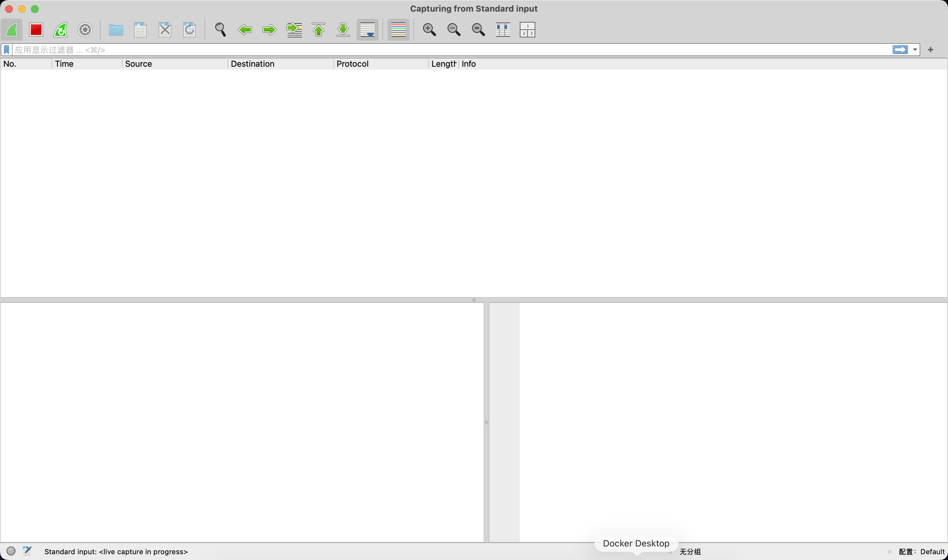This screenshot has width=948, height=560.
Task: Click the display filter input field
Action: (453, 50)
